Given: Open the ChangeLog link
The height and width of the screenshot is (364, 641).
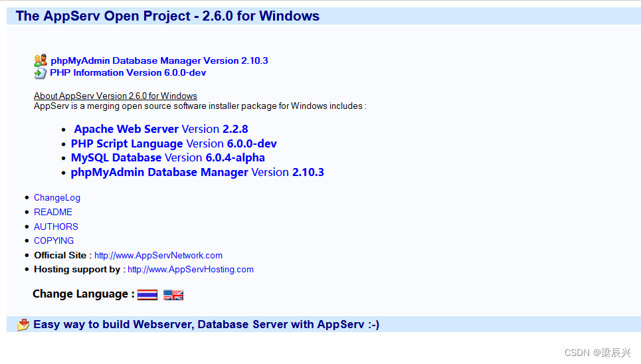Looking at the screenshot, I should click(57, 197).
